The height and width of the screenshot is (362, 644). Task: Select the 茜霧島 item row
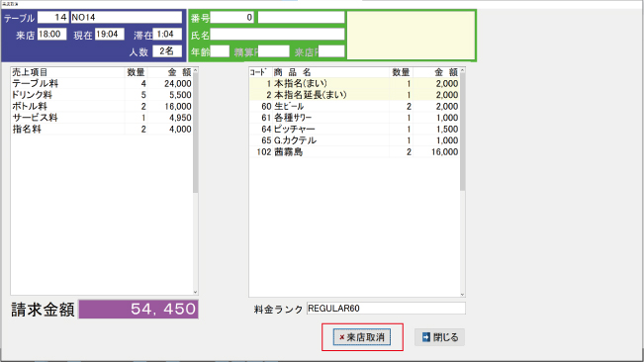pos(354,152)
